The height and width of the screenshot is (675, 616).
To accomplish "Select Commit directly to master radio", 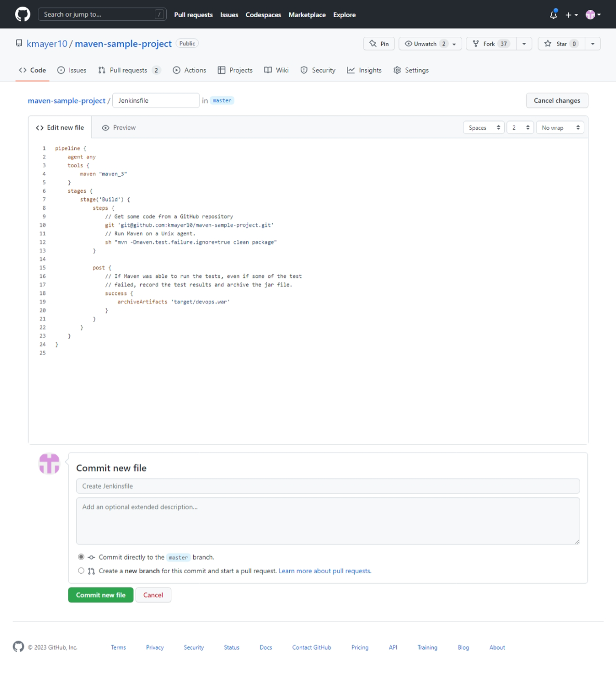I will (x=81, y=557).
